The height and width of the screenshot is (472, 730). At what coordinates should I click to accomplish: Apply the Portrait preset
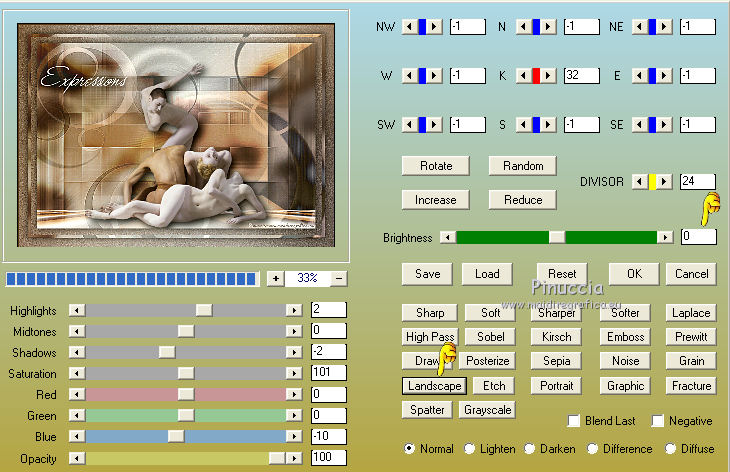pyautogui.click(x=556, y=386)
